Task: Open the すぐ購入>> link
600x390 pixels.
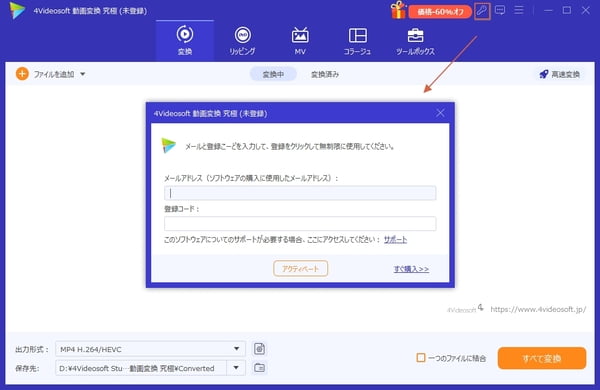Action: 411,269
